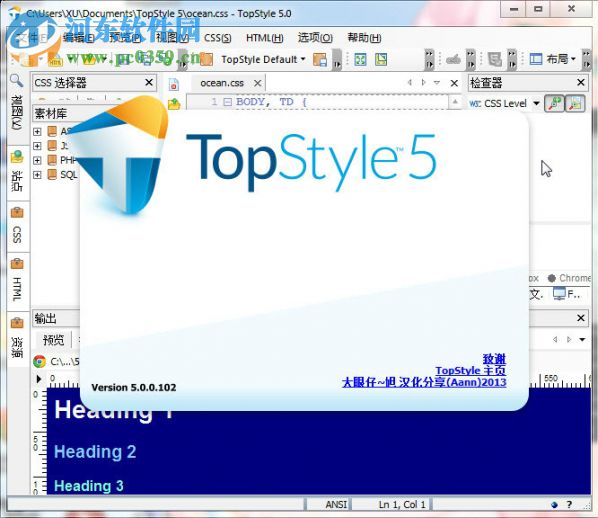
Task: Open the 资源 resources sidebar panel
Action: point(17,338)
